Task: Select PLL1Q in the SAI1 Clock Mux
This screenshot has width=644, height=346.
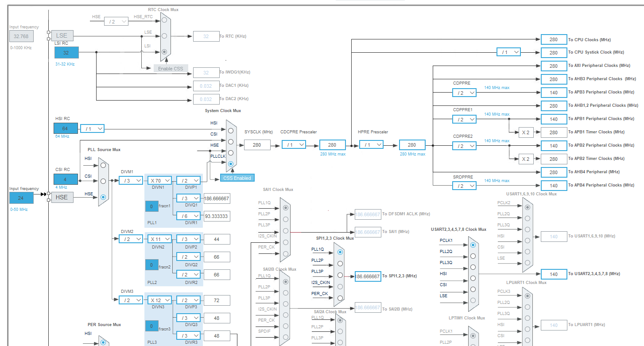Action: point(285,207)
